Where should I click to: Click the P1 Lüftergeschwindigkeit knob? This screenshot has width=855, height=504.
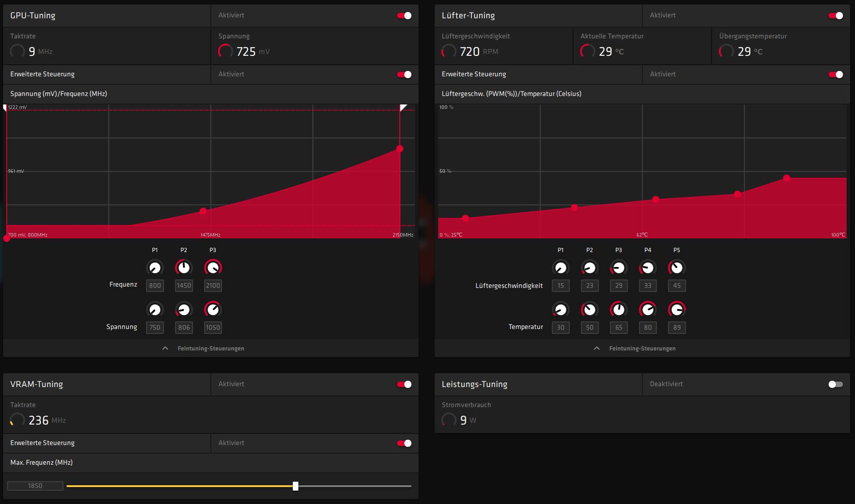(x=561, y=268)
